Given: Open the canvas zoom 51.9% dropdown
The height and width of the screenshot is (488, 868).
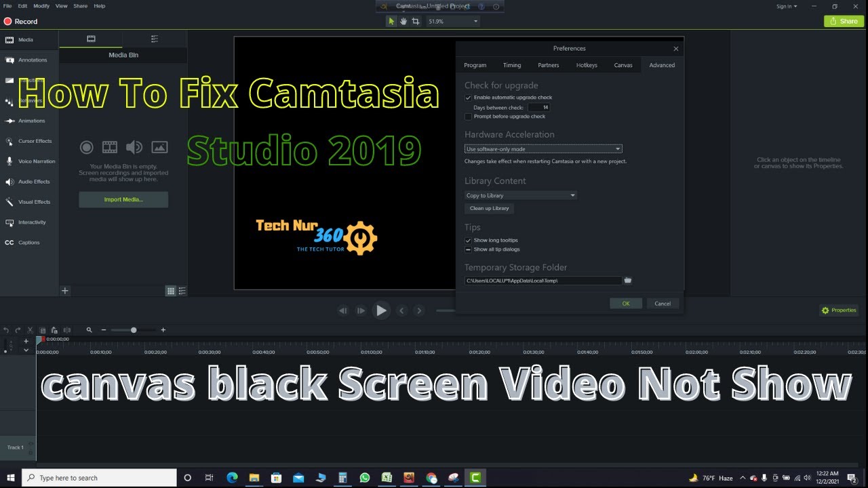Looking at the screenshot, I should coord(453,22).
